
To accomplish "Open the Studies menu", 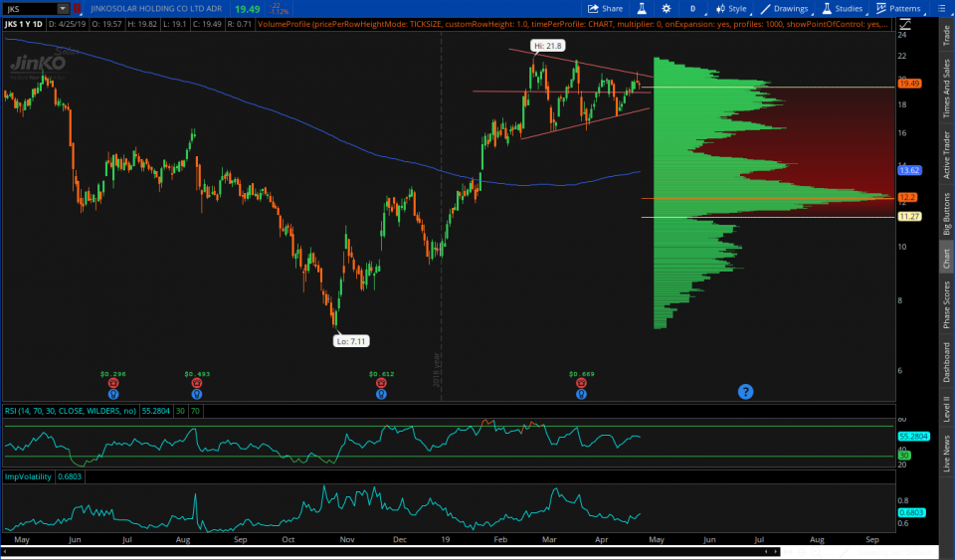I will coord(843,9).
